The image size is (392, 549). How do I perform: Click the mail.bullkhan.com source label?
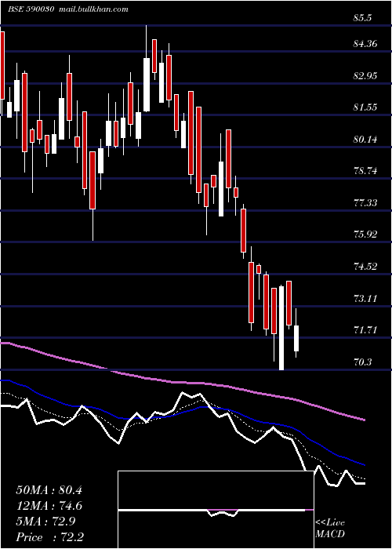click(x=93, y=9)
